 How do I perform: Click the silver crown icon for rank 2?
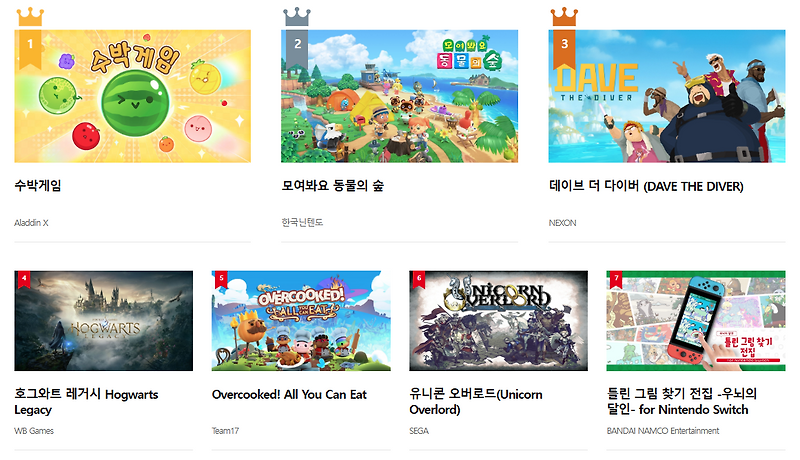[x=297, y=17]
